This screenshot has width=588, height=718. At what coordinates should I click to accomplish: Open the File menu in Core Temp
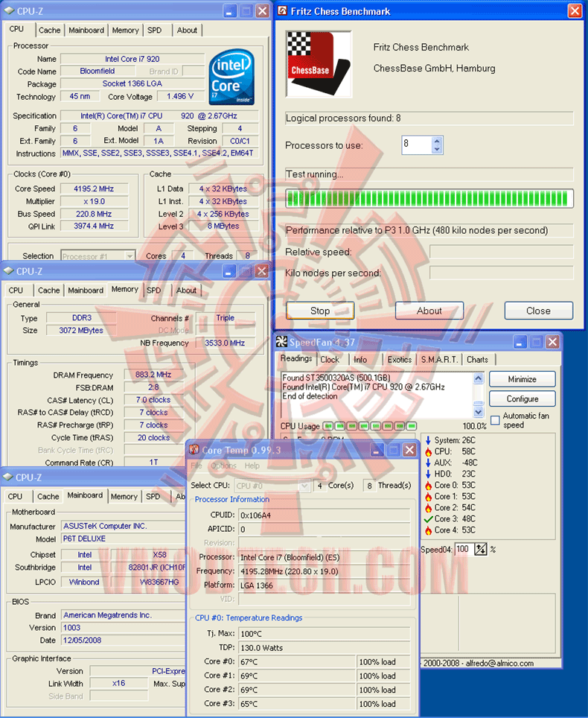196,466
